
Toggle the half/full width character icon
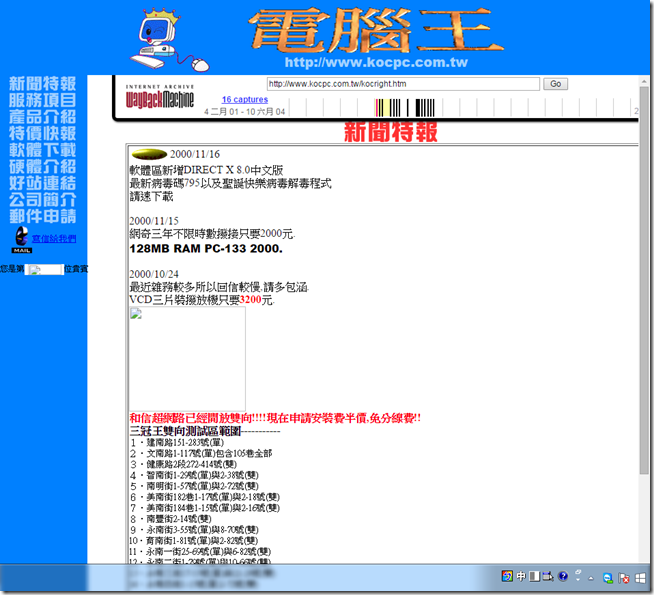pos(534,577)
